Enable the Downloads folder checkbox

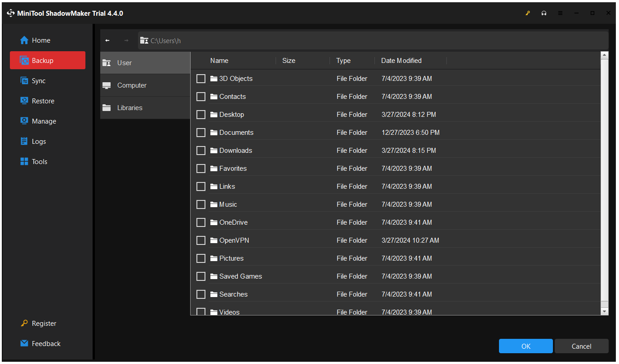click(x=201, y=151)
